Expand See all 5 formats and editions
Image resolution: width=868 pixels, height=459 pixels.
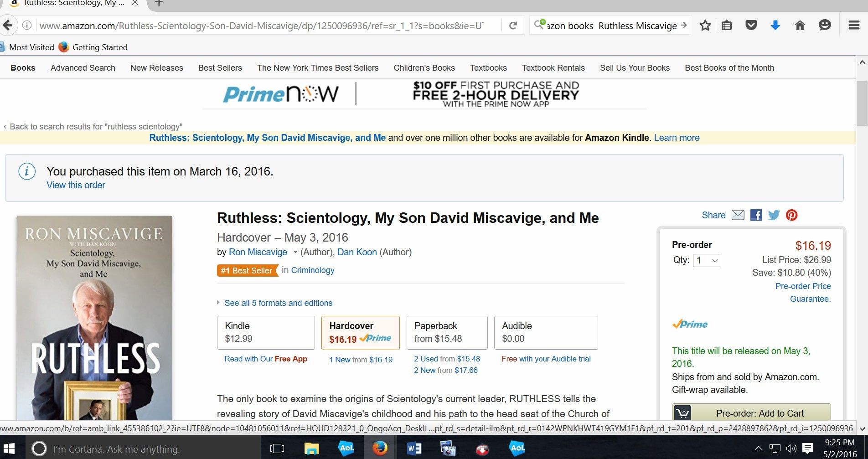pyautogui.click(x=278, y=303)
